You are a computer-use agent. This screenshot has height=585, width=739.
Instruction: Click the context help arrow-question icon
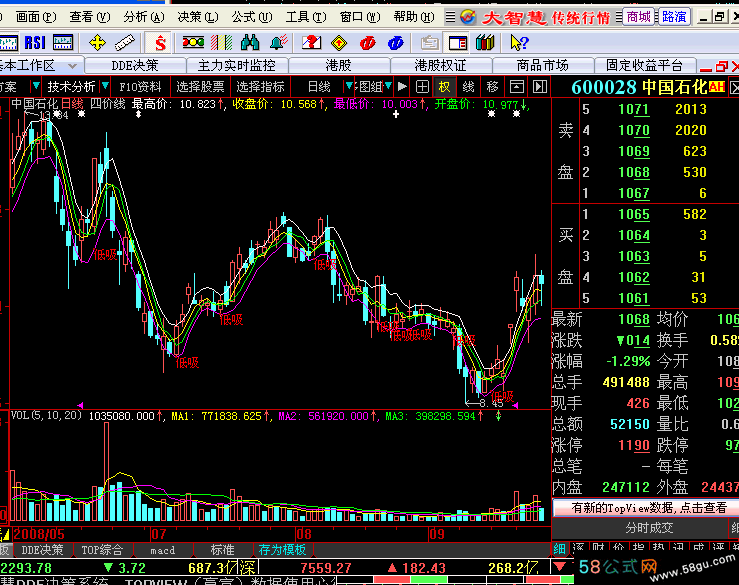click(519, 43)
